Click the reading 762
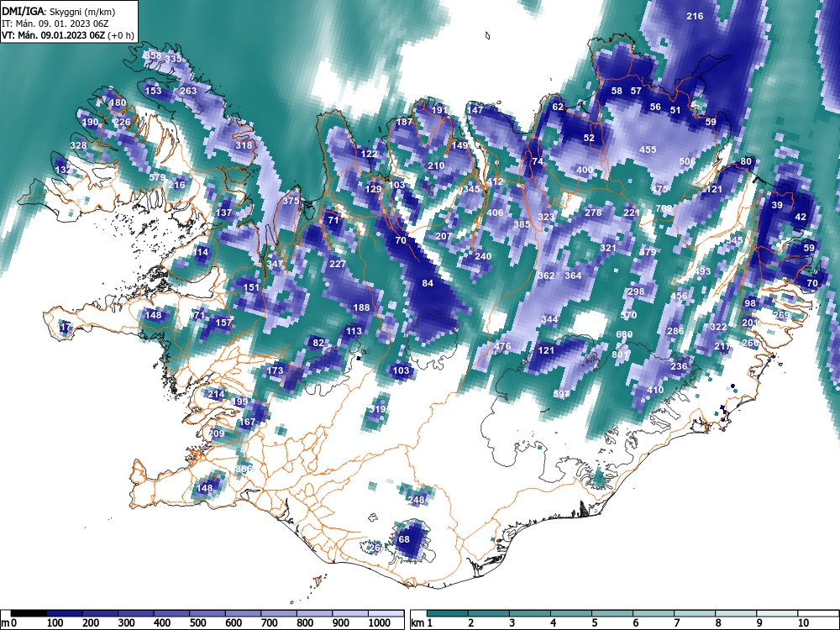This screenshot has height=630, width=840. click(664, 208)
